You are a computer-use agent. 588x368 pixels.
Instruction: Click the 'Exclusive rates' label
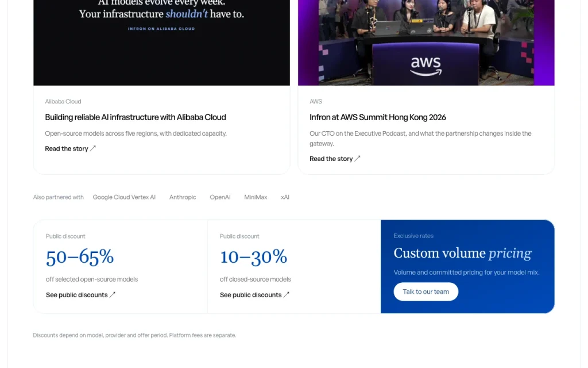pos(413,236)
